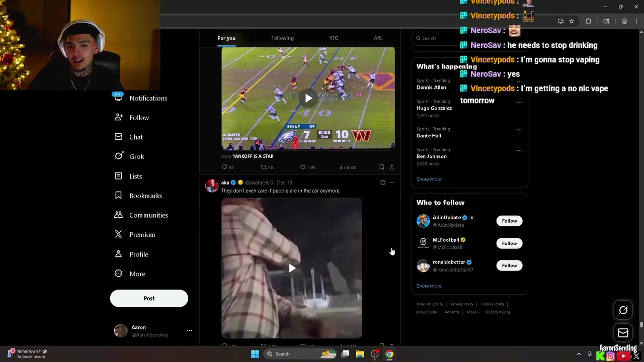Show hidden system tray icons
Screen dimensions: 644x362
point(579,354)
